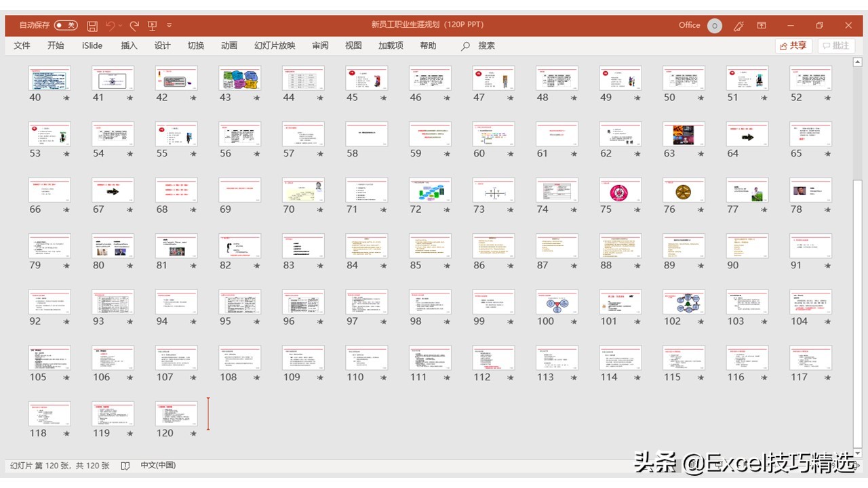Open the customize quick access toolbar dropdown
This screenshot has height=488, width=868.
169,24
